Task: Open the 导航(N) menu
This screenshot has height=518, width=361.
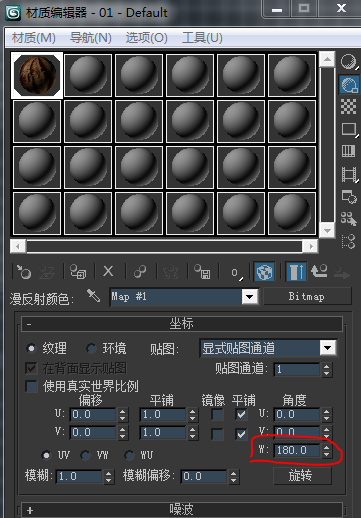Action: pyautogui.click(x=91, y=38)
